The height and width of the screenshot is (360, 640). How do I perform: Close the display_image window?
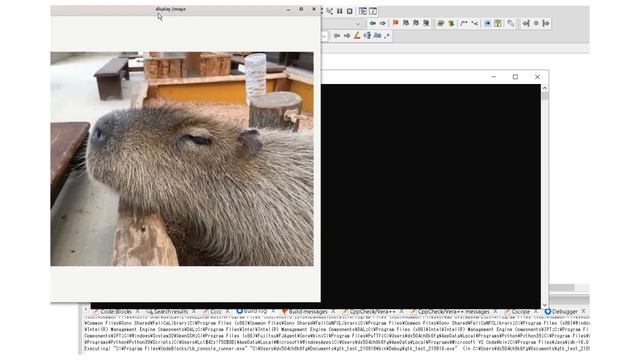coord(314,9)
